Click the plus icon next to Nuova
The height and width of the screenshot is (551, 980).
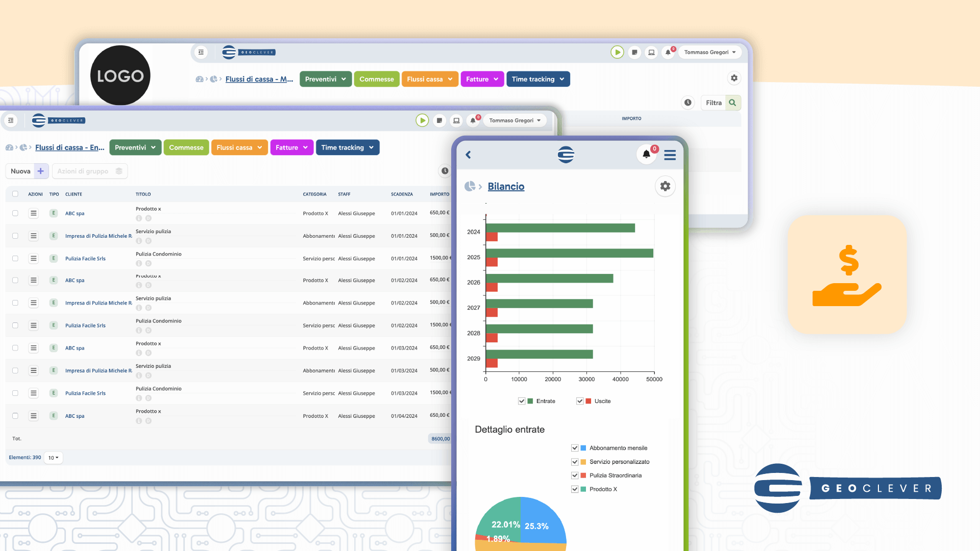[41, 171]
